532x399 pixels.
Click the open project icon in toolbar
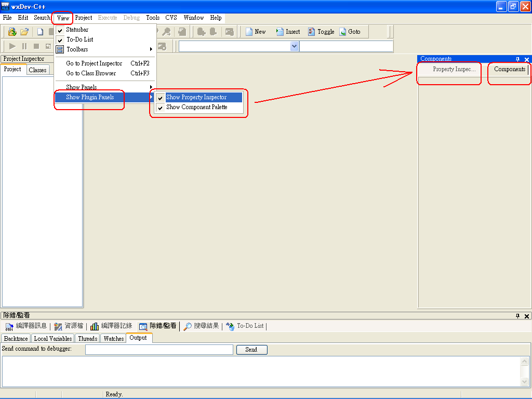pyautogui.click(x=12, y=32)
